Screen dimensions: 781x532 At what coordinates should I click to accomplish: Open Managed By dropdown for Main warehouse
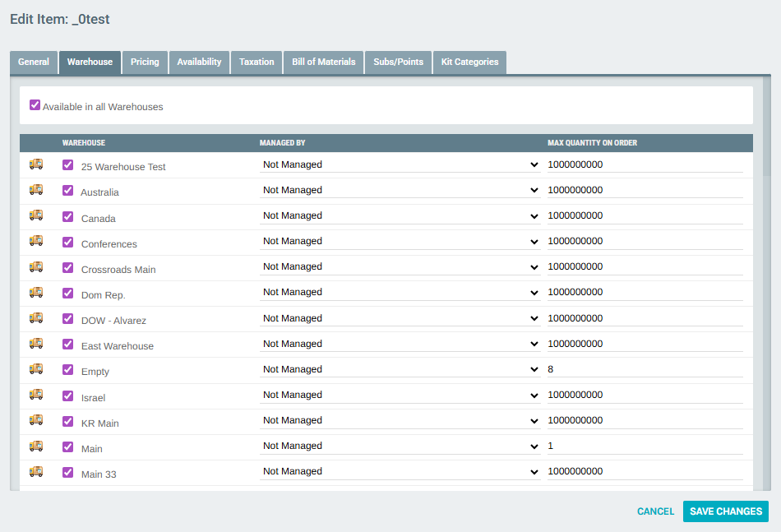pyautogui.click(x=400, y=446)
